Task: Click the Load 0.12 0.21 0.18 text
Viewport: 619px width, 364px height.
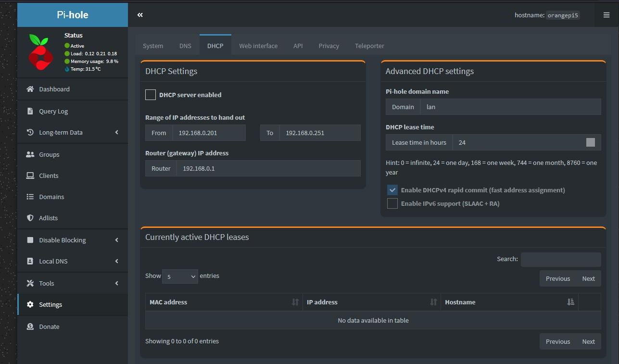Action: click(94, 53)
